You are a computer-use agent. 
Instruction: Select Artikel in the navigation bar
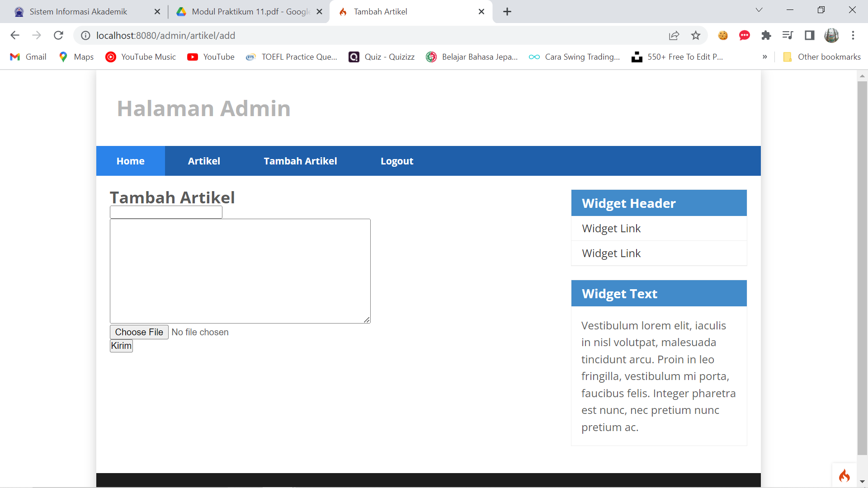tap(204, 161)
